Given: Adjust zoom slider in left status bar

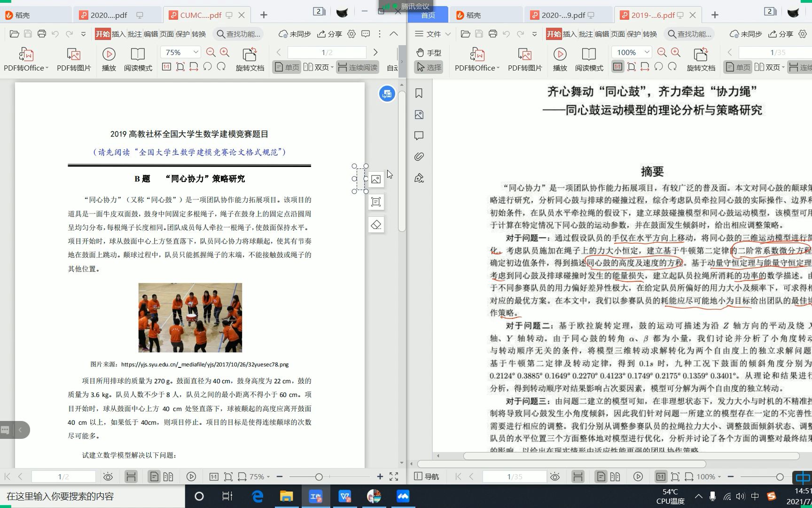Looking at the screenshot, I should (x=319, y=476).
